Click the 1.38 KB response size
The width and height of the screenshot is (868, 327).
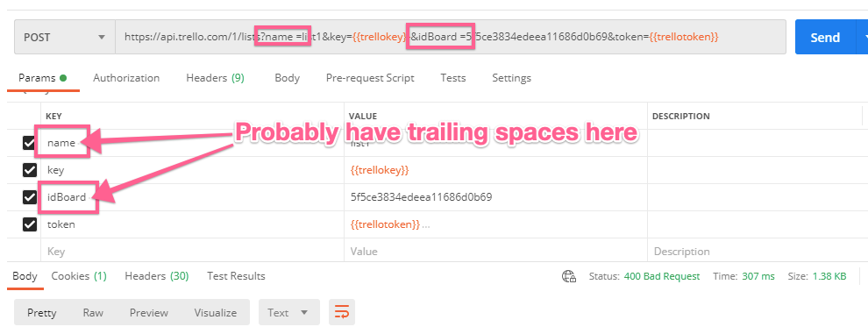829,276
